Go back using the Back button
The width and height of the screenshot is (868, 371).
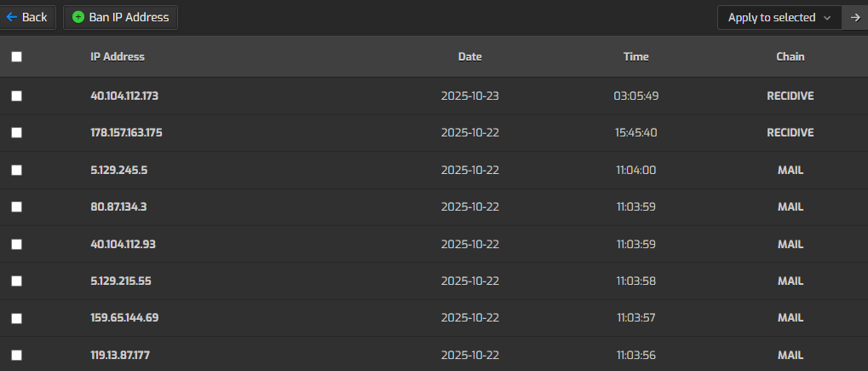[x=29, y=17]
